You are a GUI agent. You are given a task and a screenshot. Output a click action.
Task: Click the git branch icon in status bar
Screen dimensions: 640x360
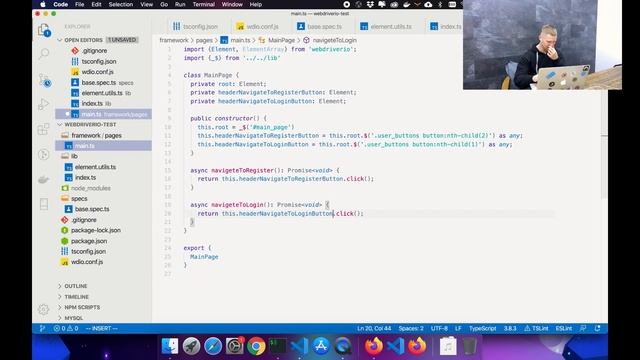click(42, 328)
